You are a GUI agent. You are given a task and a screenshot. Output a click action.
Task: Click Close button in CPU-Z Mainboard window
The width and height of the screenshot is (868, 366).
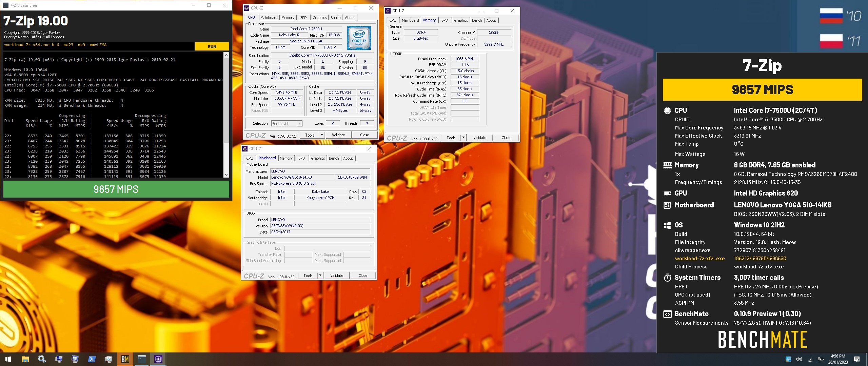pyautogui.click(x=363, y=276)
